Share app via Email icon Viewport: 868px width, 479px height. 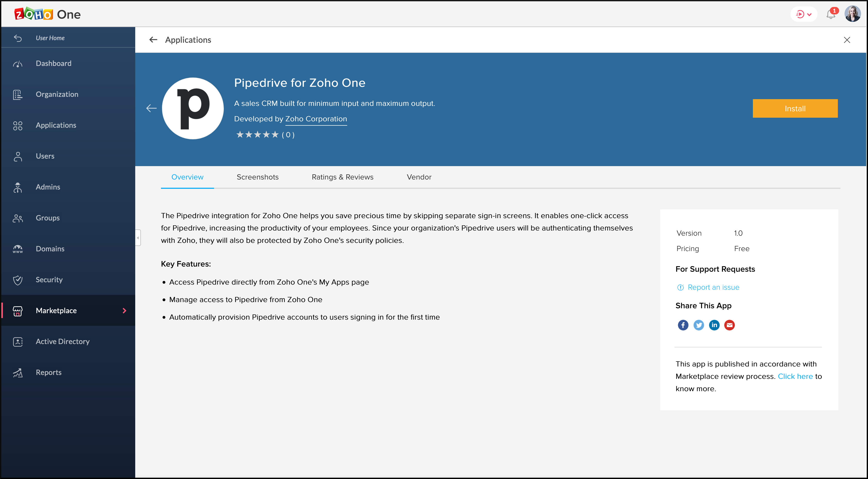pyautogui.click(x=729, y=325)
